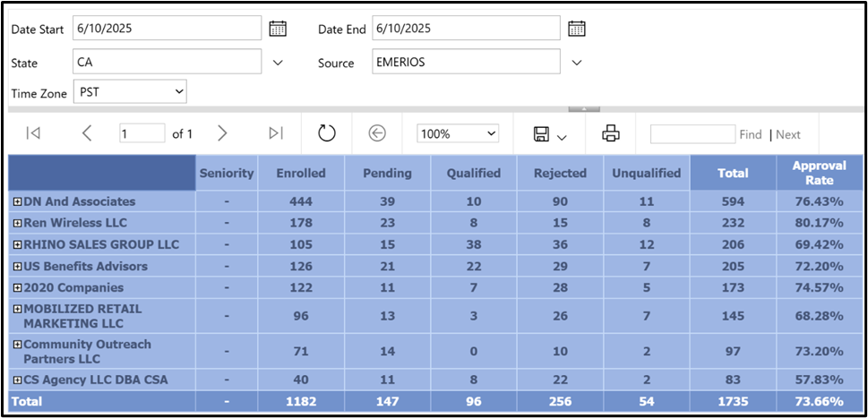Print the report
This screenshot has width=868, height=418.
(x=611, y=133)
